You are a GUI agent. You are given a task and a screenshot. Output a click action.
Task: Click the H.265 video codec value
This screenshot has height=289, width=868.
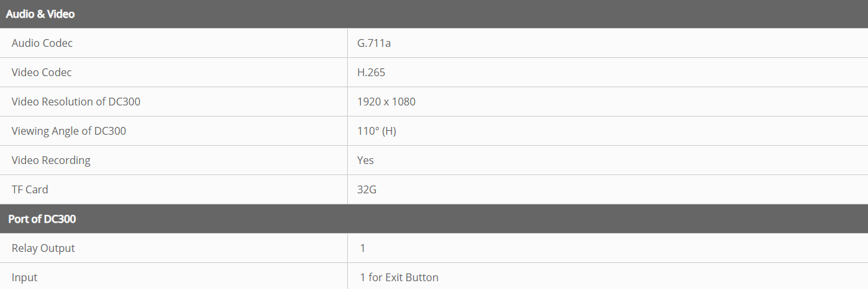371,72
